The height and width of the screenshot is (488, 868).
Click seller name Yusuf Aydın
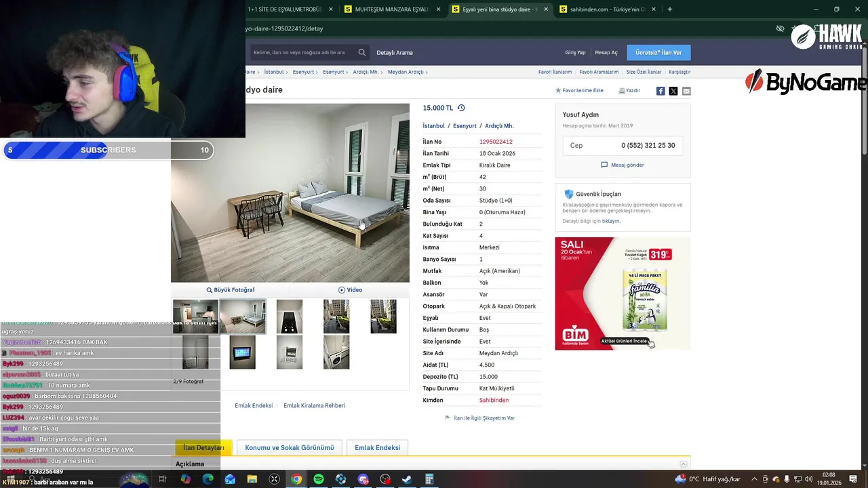[x=580, y=115]
